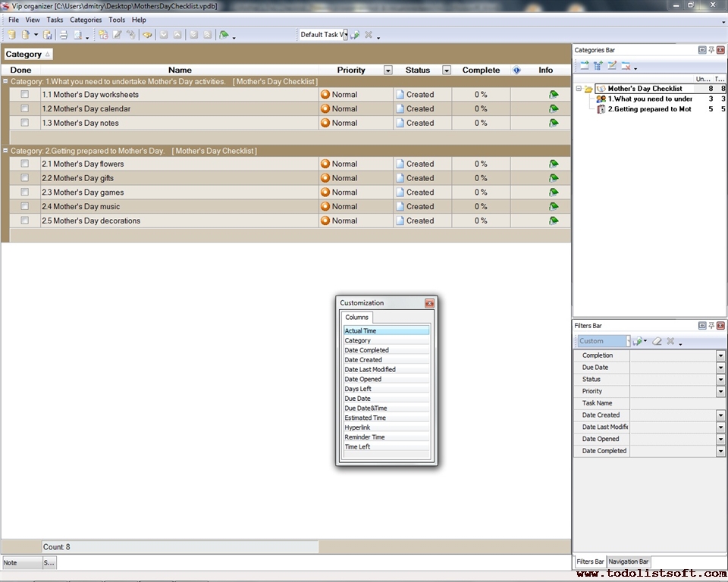This screenshot has width=728, height=582.
Task: Click the eraser icon in Filters Bar
Action: coord(657,342)
